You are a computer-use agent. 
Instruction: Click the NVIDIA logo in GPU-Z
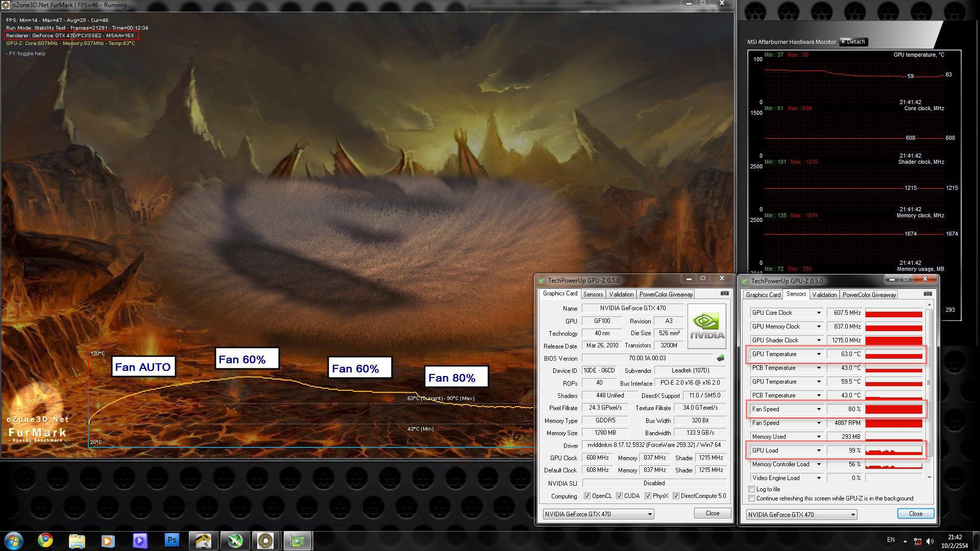[x=706, y=327]
